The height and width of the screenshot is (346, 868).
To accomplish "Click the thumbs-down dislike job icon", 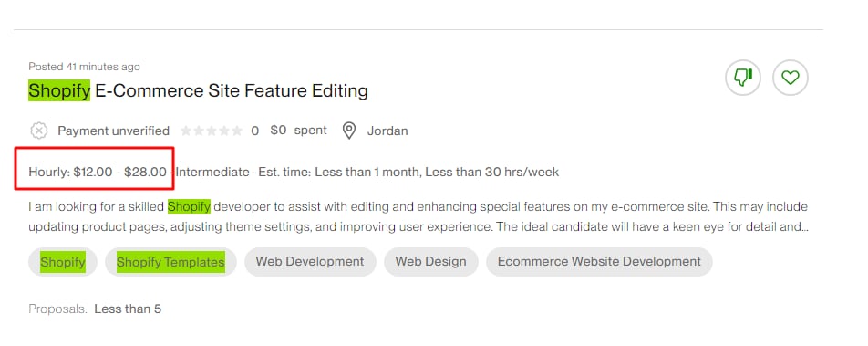I will coord(743,78).
